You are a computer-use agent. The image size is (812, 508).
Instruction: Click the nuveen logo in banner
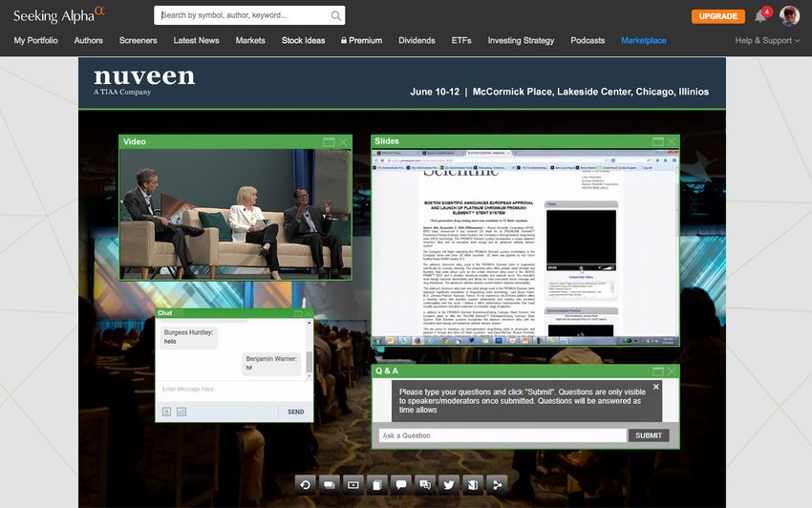coord(144,81)
